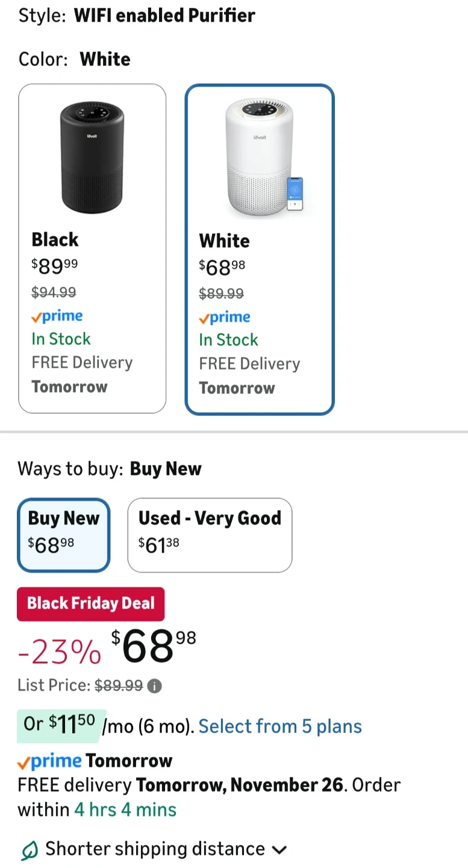
Task: Open the white purifier thumbnail image
Action: (259, 158)
